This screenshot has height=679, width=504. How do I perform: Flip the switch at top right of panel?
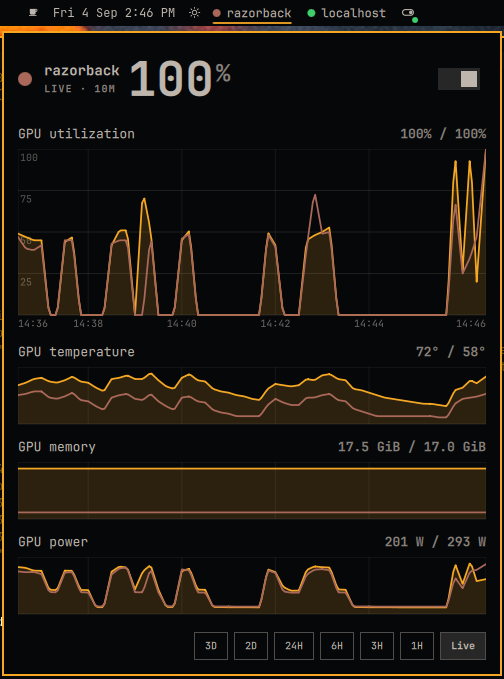click(459, 79)
